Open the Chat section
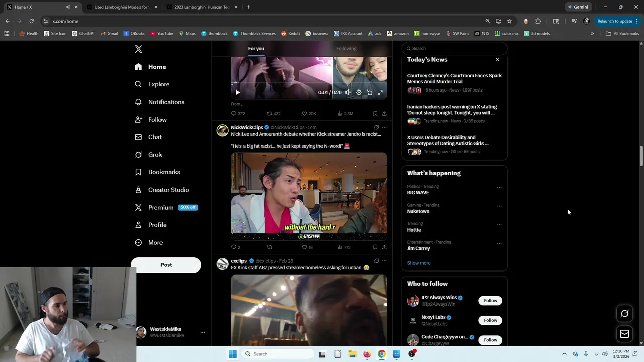Screen dimensions: 644x362 148,137
